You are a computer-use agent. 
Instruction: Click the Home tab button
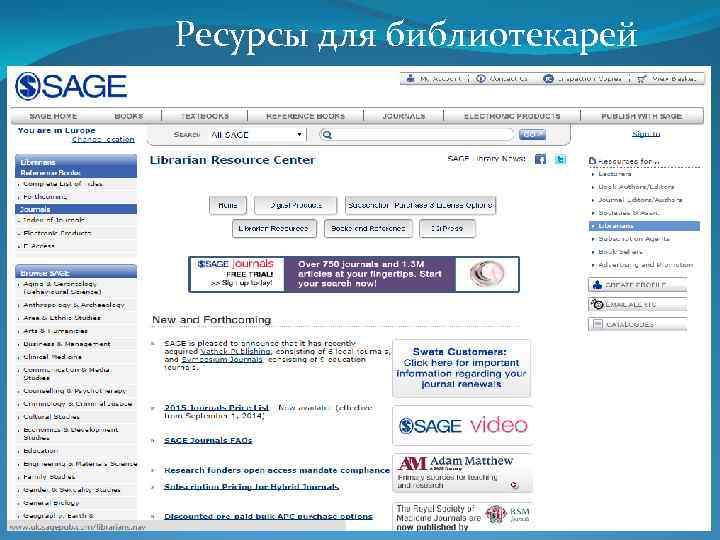[x=228, y=205]
